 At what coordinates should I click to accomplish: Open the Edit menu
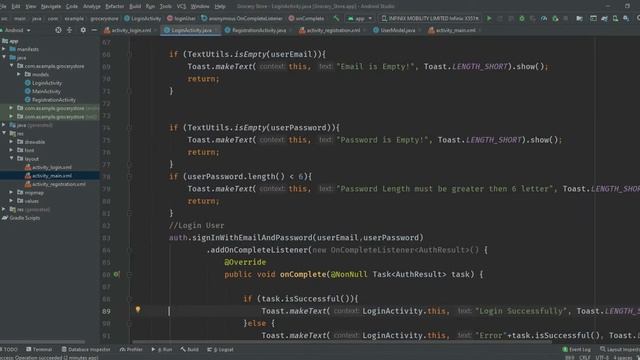point(16,6)
